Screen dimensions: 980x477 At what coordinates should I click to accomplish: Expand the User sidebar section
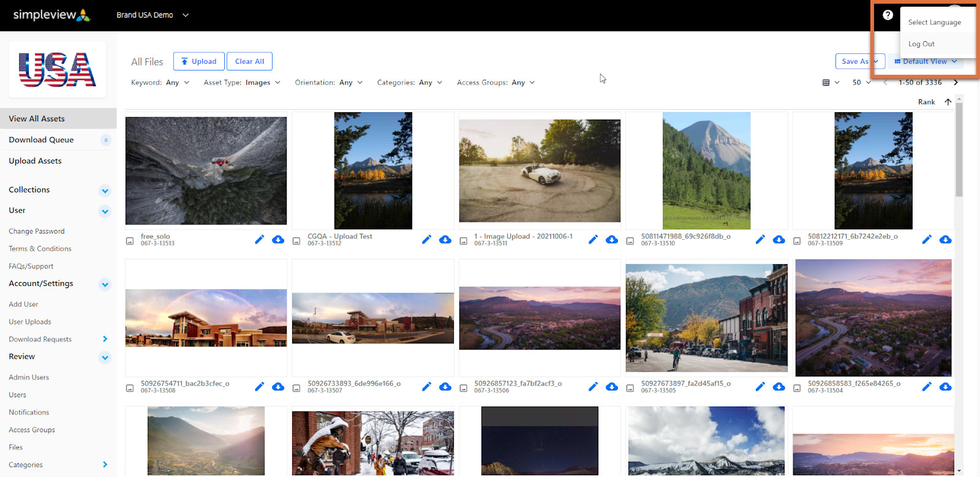click(x=105, y=212)
